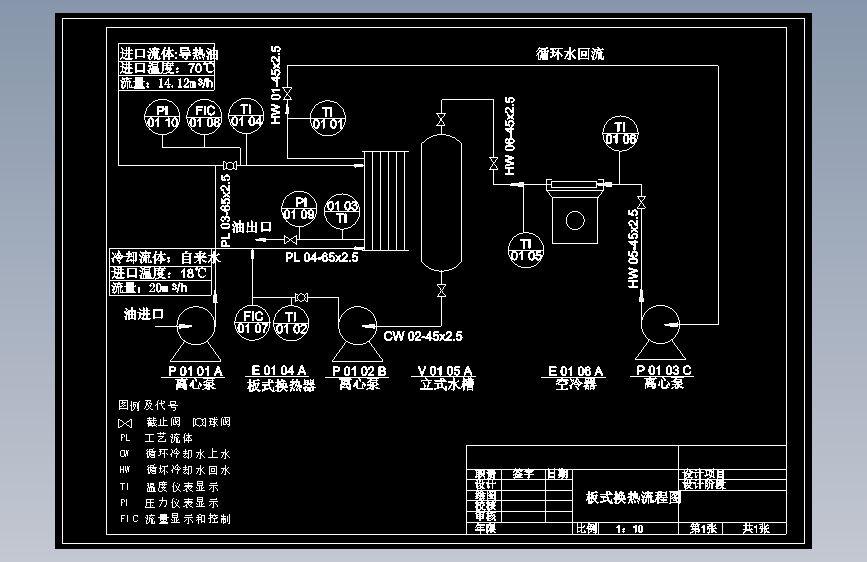The image size is (867, 562).
Task: Click the FIC 流量显示和控制 legend entry
Action: coord(175,519)
